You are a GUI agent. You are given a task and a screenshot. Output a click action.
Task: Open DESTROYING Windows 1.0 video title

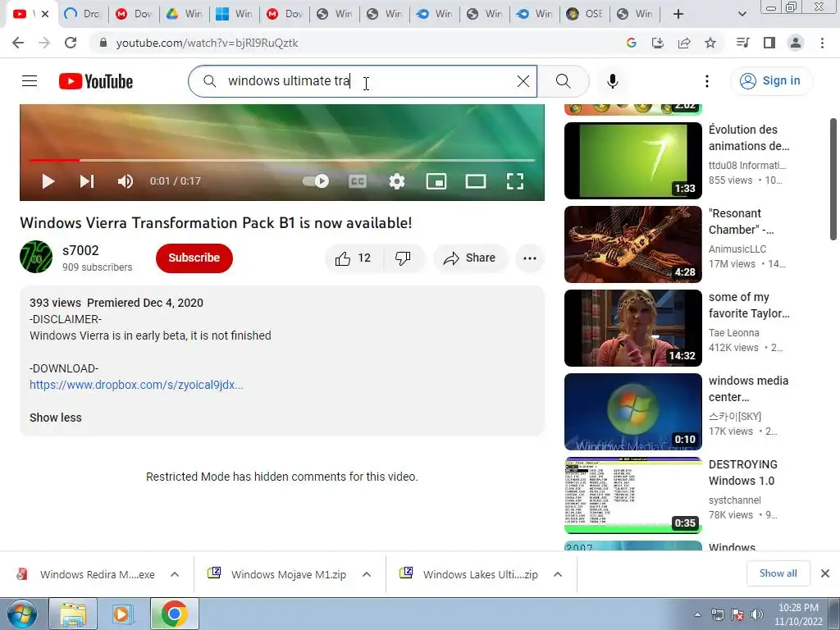tap(742, 472)
